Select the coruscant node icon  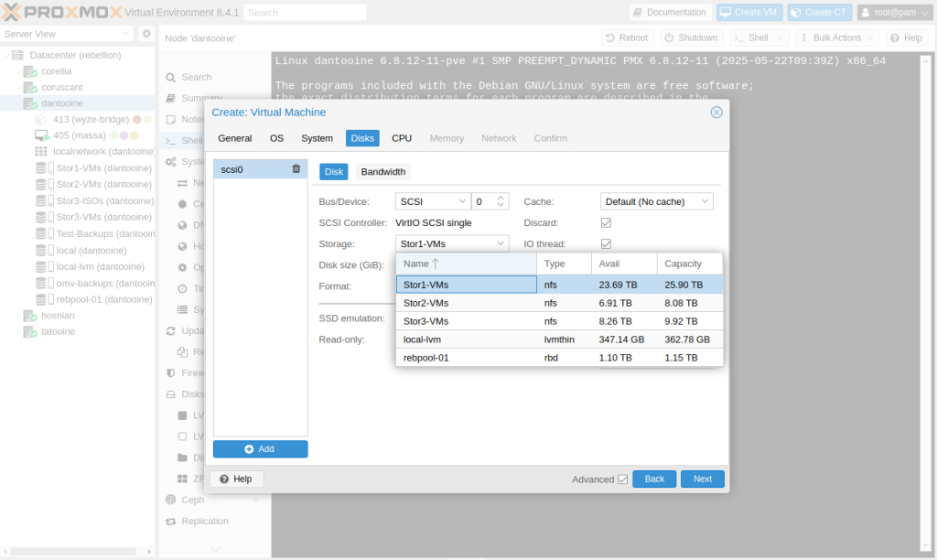point(30,87)
